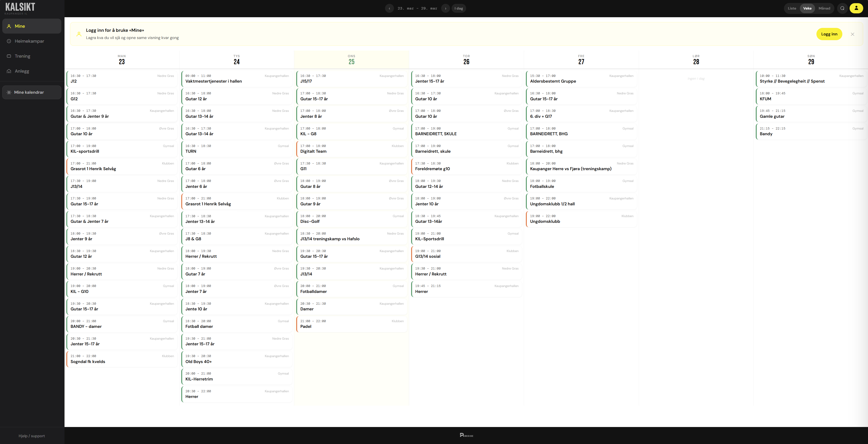Click the house icon beside Anlegg
The height and width of the screenshot is (444, 868).
[9, 71]
